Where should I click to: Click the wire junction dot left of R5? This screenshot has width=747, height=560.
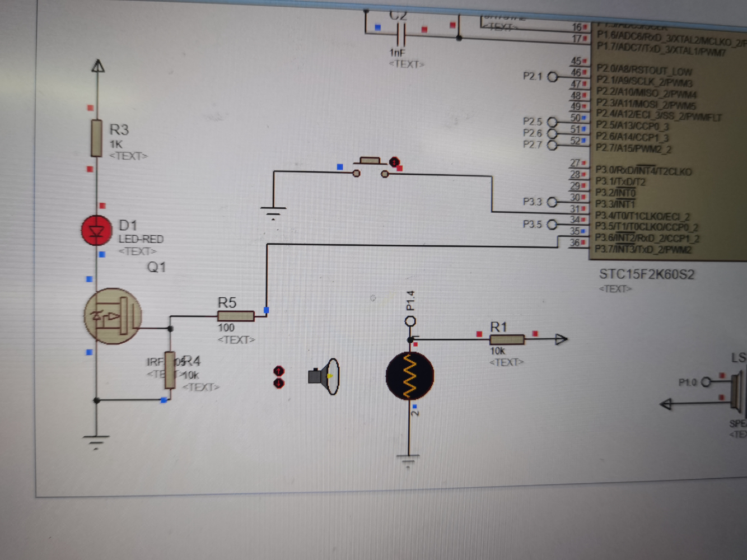pyautogui.click(x=170, y=328)
